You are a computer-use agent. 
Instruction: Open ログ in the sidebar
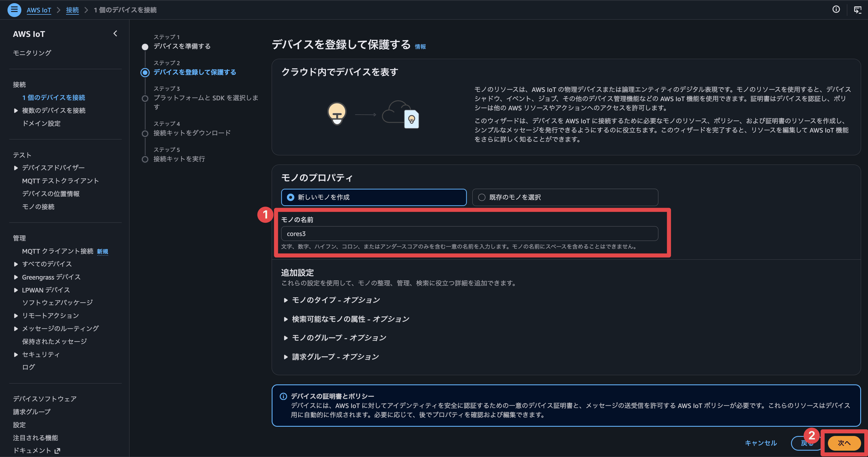(28, 367)
